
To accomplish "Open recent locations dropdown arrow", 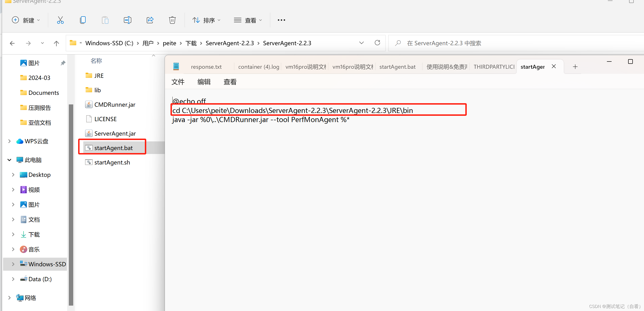I will click(x=42, y=43).
